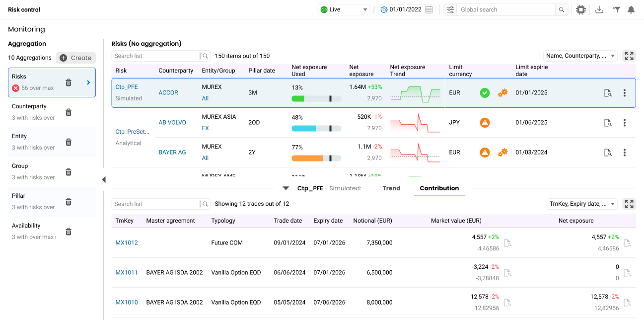Image resolution: width=644 pixels, height=320 pixels.
Task: Select the Contribution tab
Action: (x=439, y=188)
